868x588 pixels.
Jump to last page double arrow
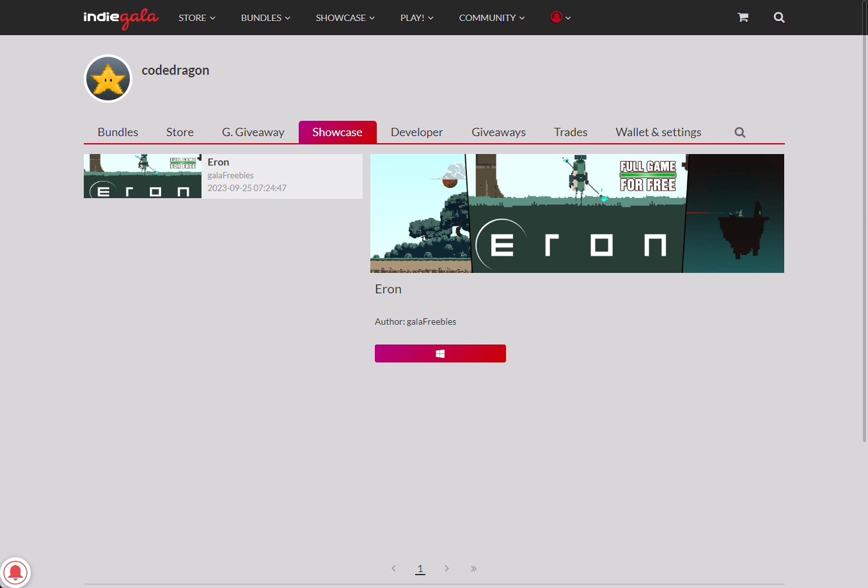pos(473,568)
